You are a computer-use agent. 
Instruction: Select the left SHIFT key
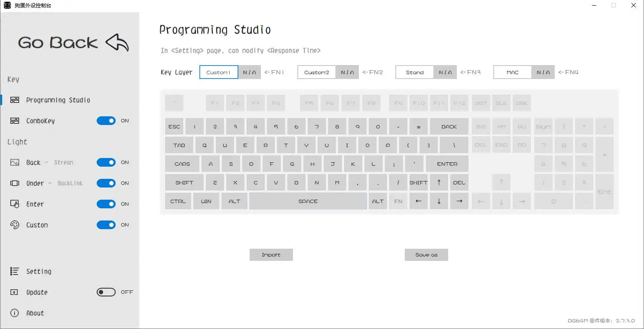coord(184,183)
